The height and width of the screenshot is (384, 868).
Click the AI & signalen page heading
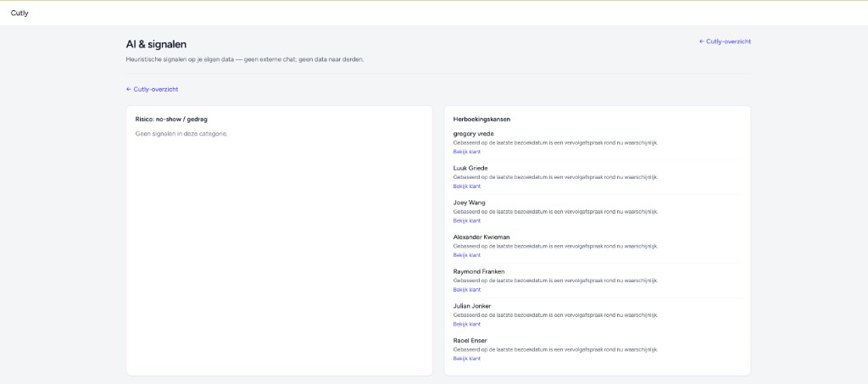[x=156, y=44]
